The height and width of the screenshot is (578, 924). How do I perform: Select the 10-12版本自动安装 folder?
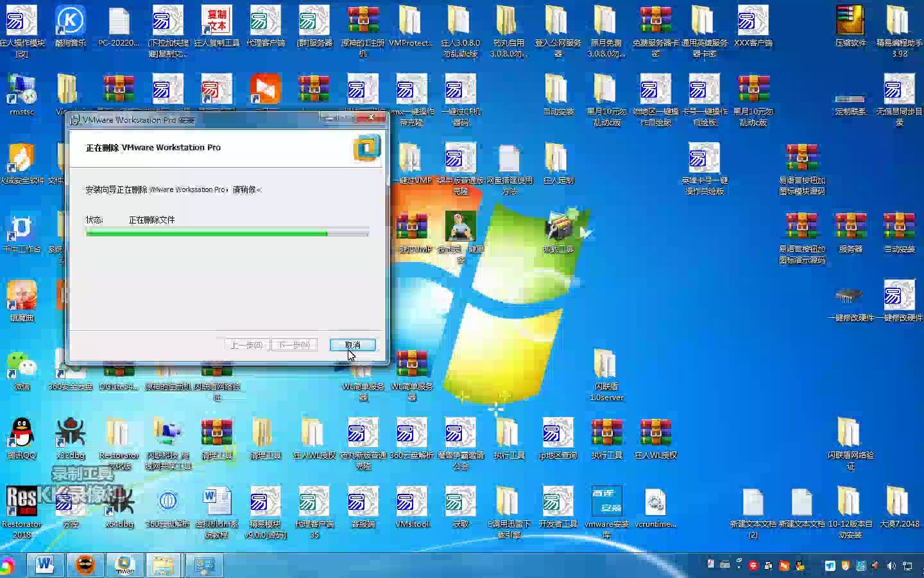pos(850,512)
